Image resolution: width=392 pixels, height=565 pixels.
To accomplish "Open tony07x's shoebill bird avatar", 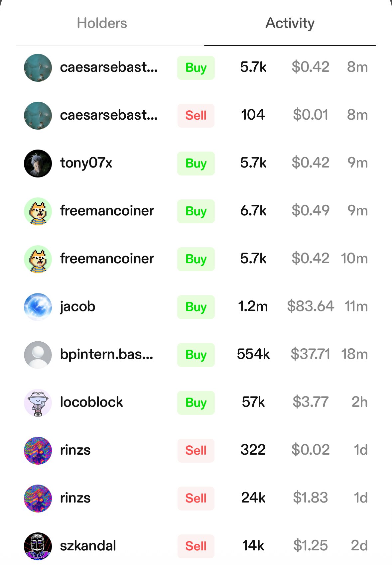I will tap(38, 164).
